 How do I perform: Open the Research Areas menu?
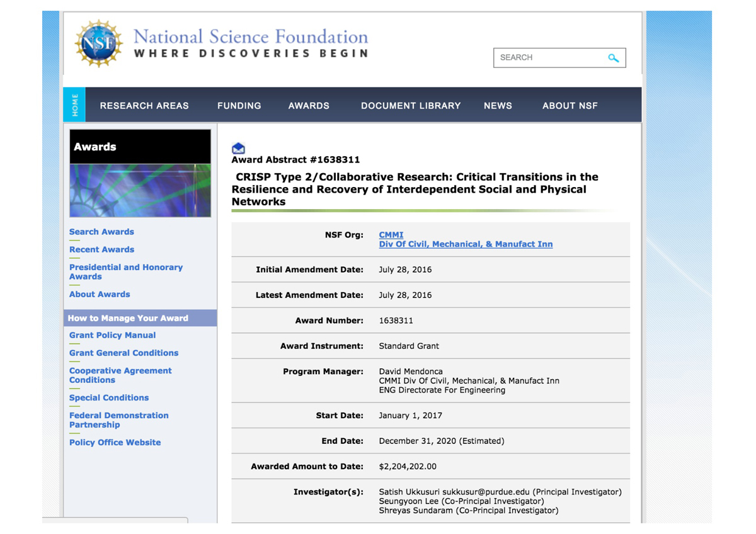click(144, 106)
